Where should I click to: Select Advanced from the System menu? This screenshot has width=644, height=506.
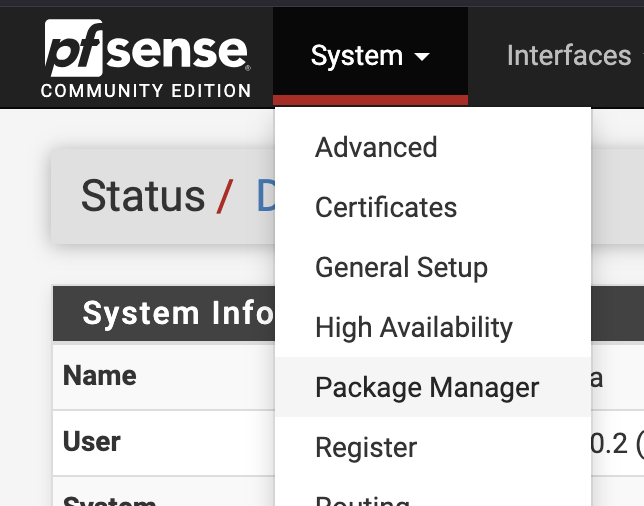pos(376,148)
